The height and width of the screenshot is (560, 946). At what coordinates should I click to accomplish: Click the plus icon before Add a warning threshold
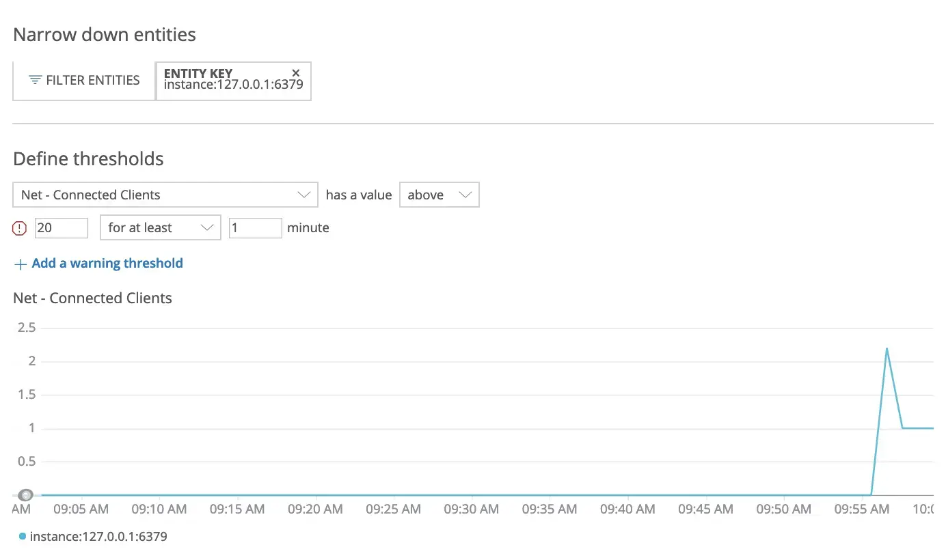click(x=21, y=264)
